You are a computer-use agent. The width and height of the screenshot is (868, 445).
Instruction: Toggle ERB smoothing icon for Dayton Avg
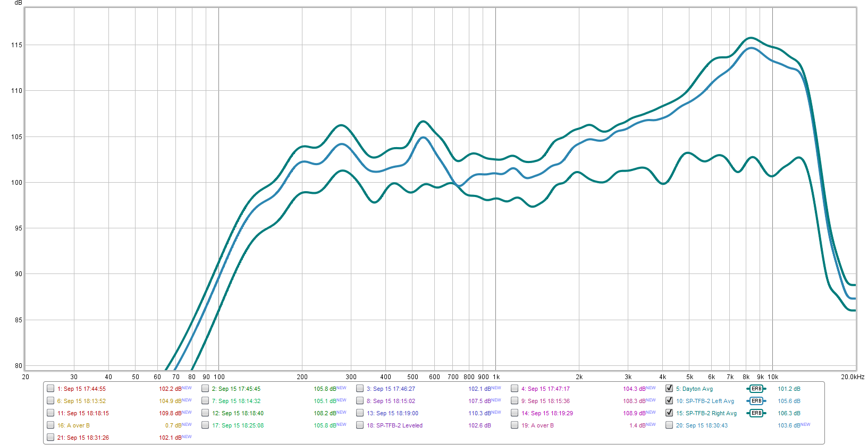pos(756,389)
